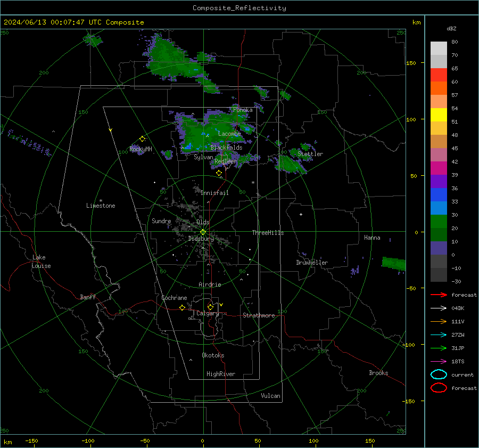Select the red 65 dBZ color swatch
This screenshot has width=479, height=448.
coord(439,75)
